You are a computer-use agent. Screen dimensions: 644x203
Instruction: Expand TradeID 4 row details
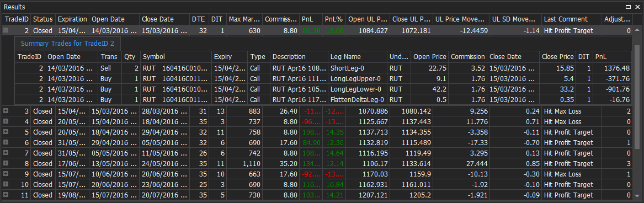(x=6, y=122)
